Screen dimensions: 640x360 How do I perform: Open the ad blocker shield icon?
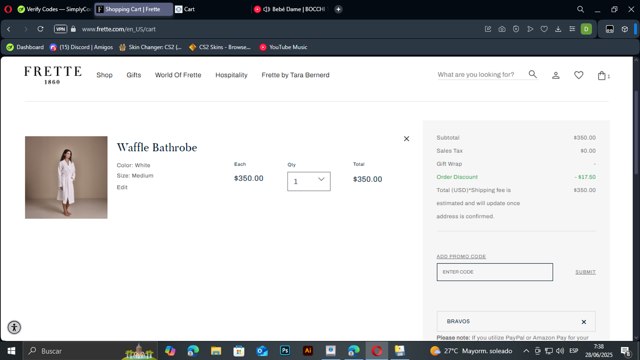click(516, 29)
